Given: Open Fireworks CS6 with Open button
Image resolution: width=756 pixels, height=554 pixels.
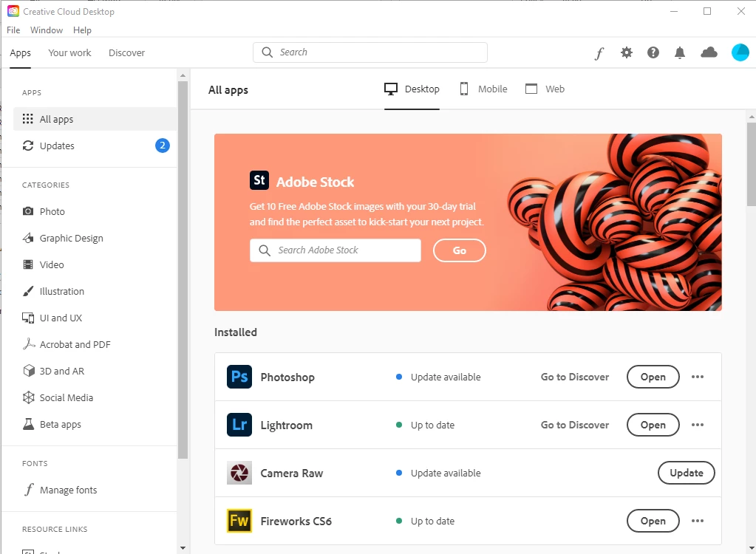Looking at the screenshot, I should click(x=653, y=521).
